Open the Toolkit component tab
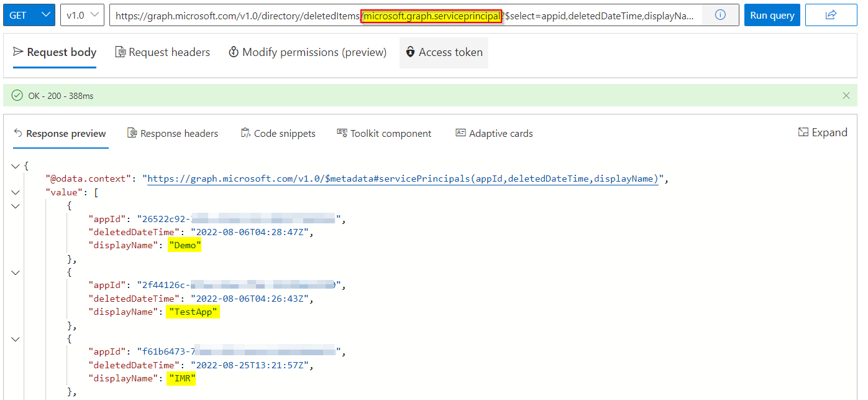Viewport: 868px width, 400px height. (x=384, y=133)
